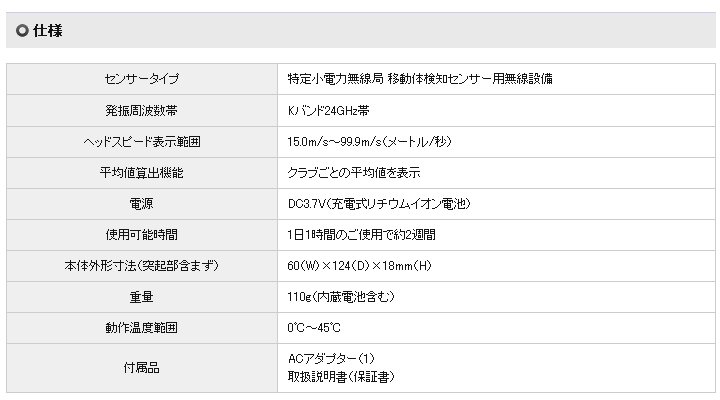Click the DC3.7V battery value text
The height and width of the screenshot is (400, 720).
point(378,203)
